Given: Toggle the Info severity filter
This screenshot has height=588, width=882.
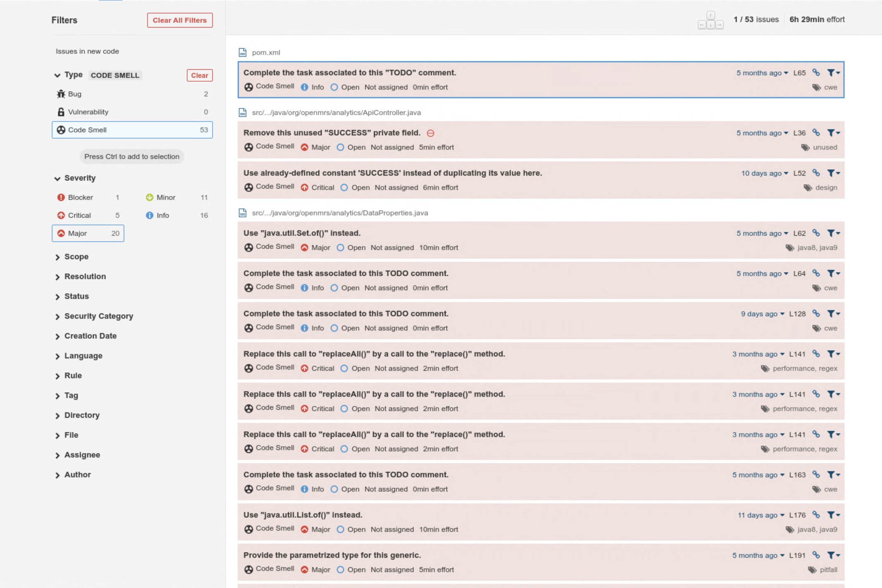Looking at the screenshot, I should [x=162, y=215].
